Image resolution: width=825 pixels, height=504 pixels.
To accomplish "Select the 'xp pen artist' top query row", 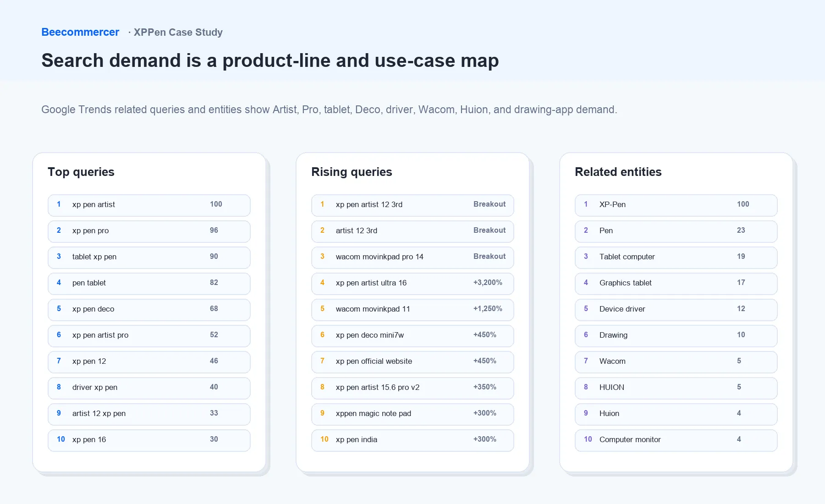I will click(x=149, y=205).
